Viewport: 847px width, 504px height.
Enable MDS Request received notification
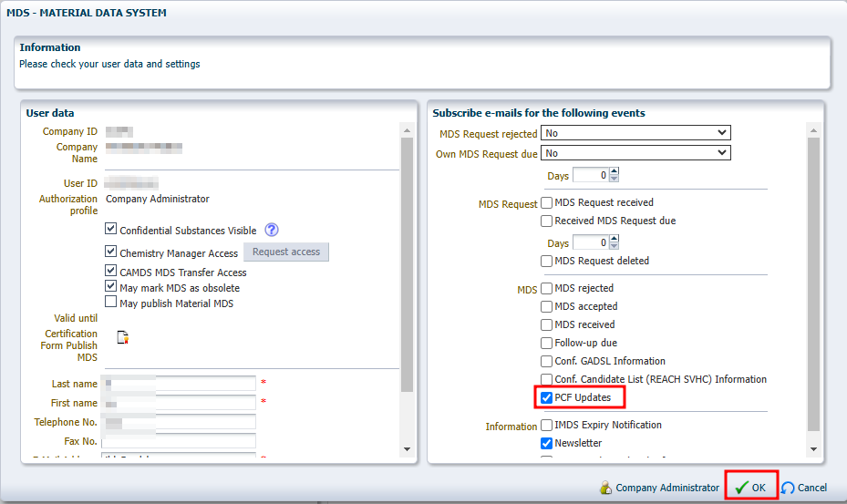click(547, 202)
